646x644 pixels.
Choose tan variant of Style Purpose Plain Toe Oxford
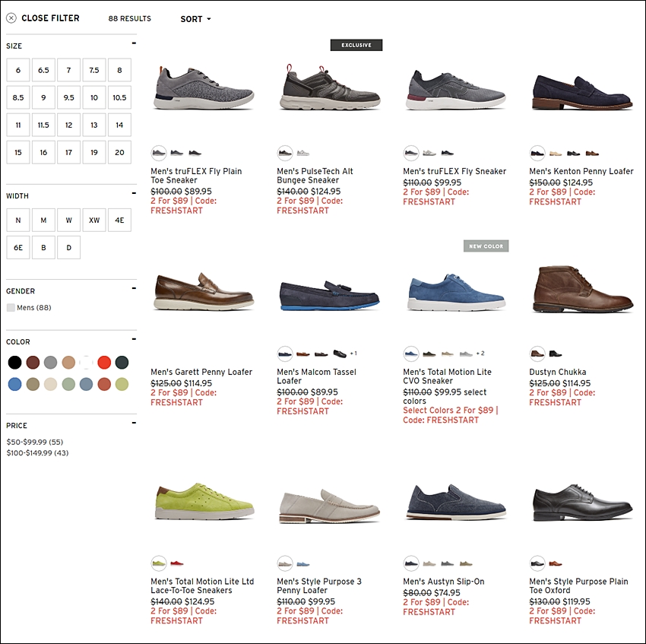(x=556, y=563)
